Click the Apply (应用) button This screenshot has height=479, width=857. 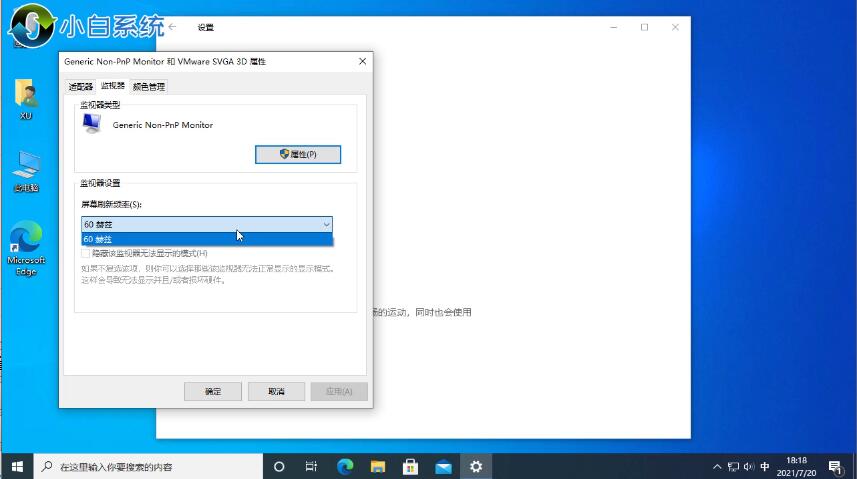[339, 392]
